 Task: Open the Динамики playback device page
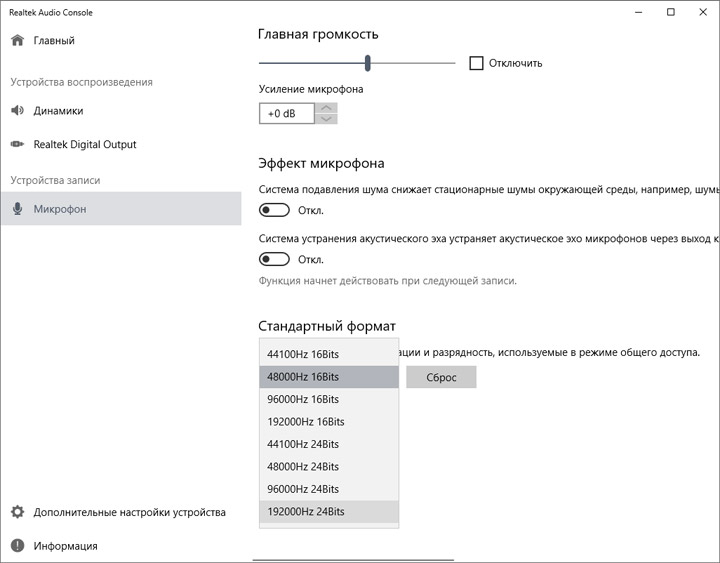58,111
